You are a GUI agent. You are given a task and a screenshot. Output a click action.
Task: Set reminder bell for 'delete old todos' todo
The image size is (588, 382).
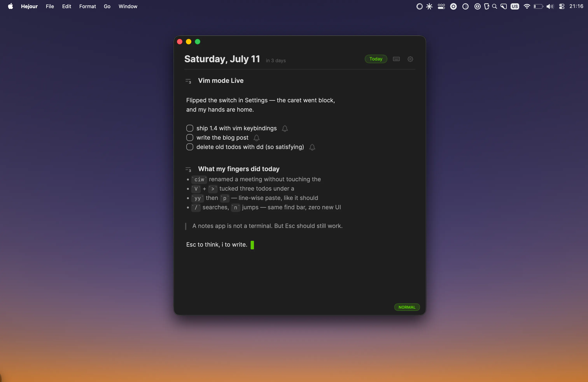click(x=312, y=147)
